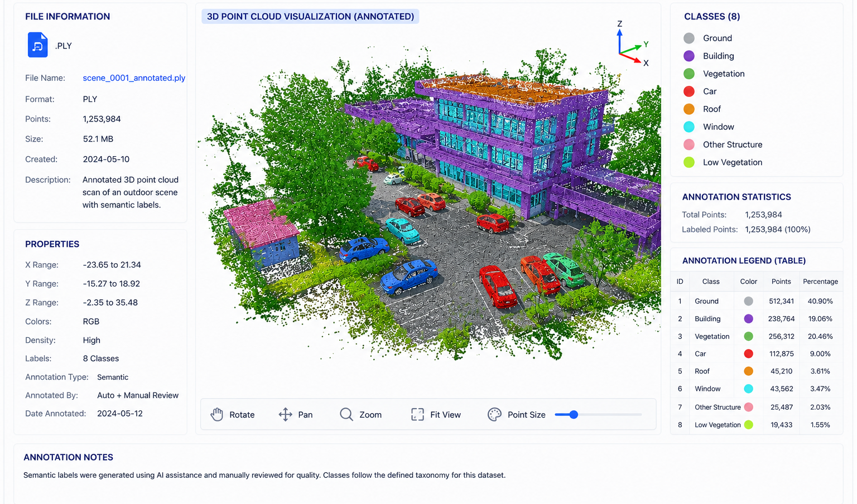Select Roof in the Classes list
Viewport: 857px width, 504px height.
(x=712, y=109)
